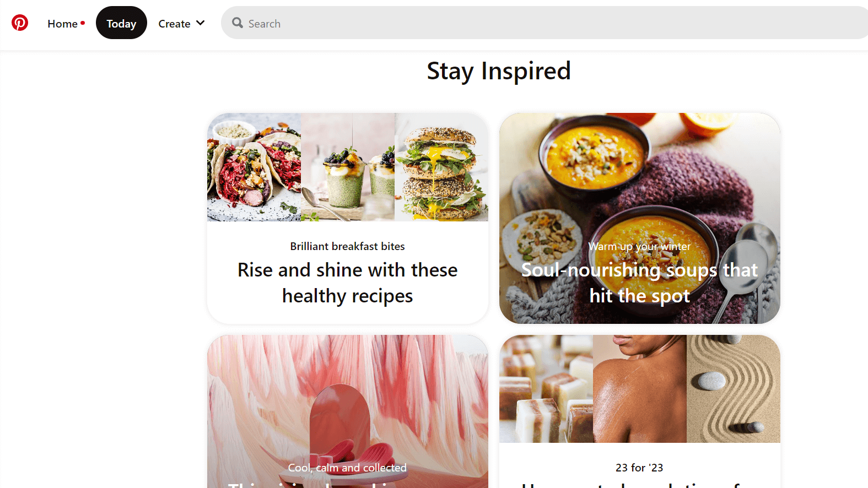Click the "23 for '23" caption
The height and width of the screenshot is (488, 868).
click(x=639, y=468)
